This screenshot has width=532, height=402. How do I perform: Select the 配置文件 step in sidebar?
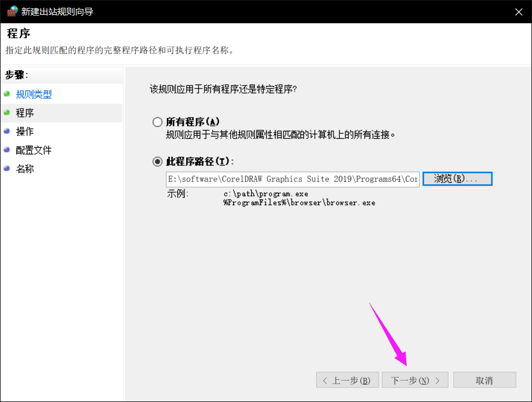[x=33, y=150]
